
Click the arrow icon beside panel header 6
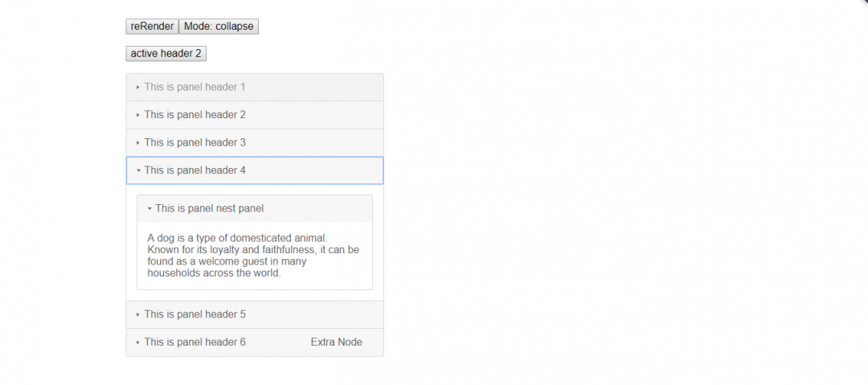[138, 342]
